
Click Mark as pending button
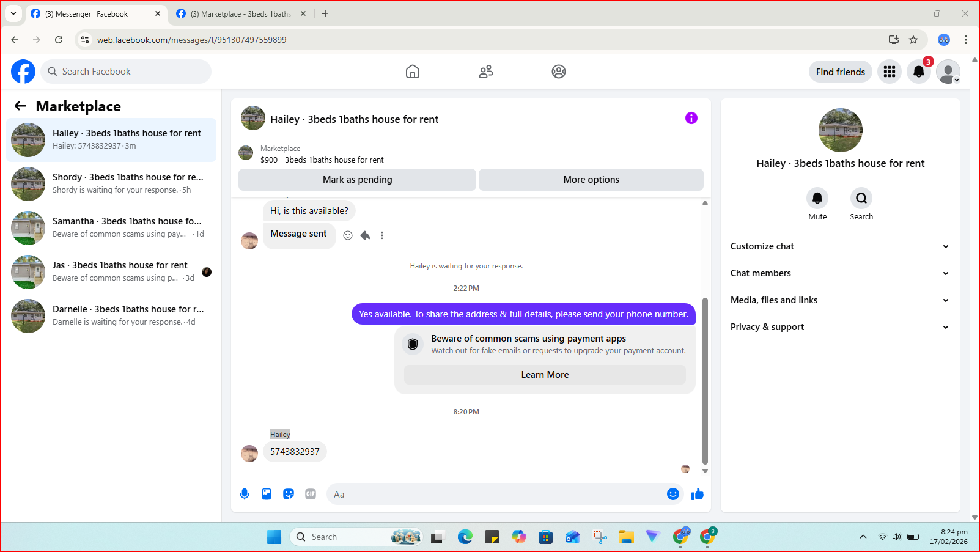(x=357, y=180)
